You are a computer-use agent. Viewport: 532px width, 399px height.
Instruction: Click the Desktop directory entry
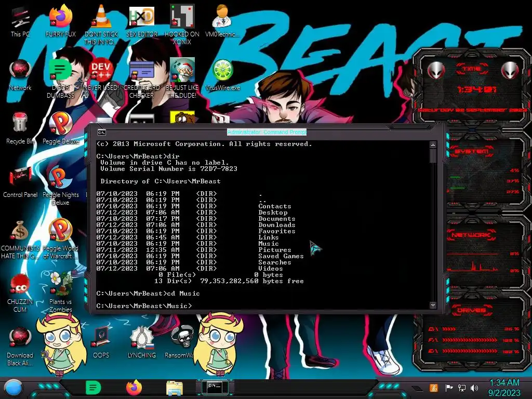coord(273,212)
